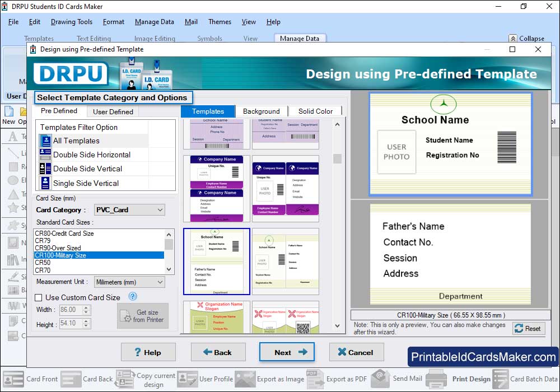Click the Card Front icon in bottom bar

(x=13, y=379)
